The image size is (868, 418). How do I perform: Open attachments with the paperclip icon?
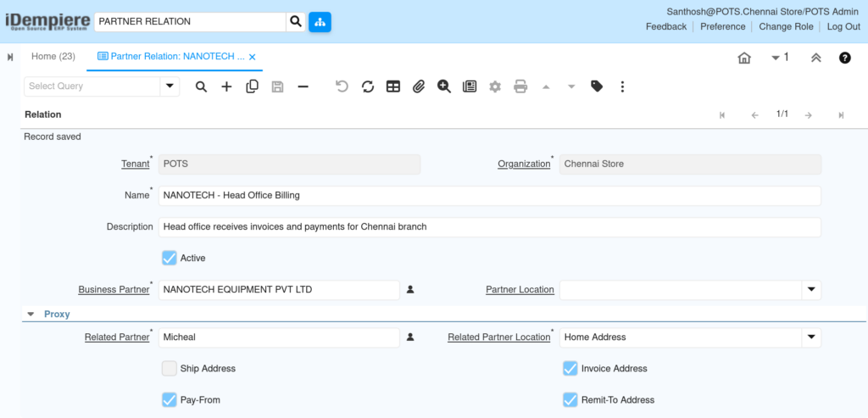pos(419,86)
